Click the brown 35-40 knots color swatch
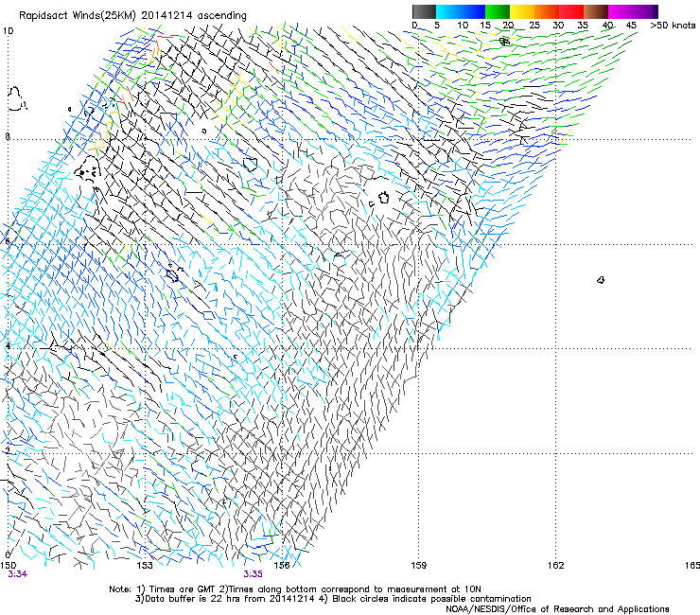Image resolution: width=700 pixels, height=615 pixels. [596, 11]
